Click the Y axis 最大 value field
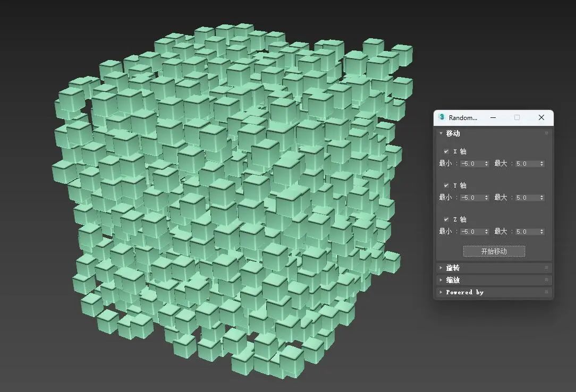576x392 pixels. coord(527,198)
